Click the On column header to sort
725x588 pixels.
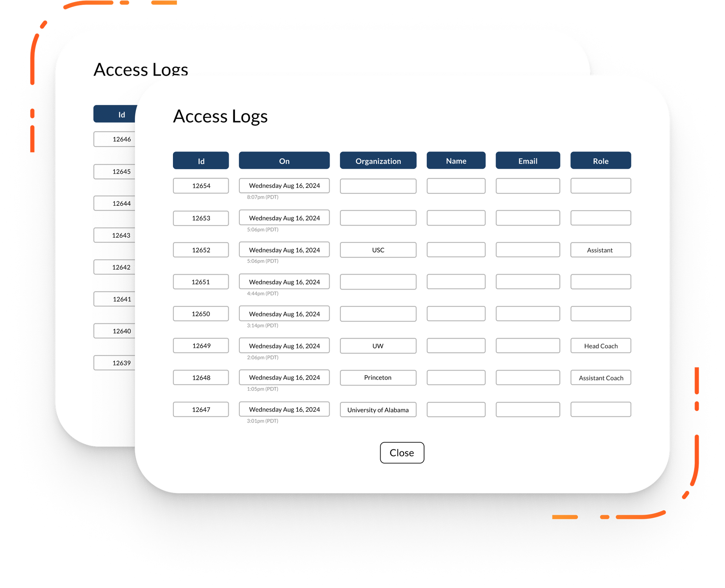pyautogui.click(x=284, y=160)
